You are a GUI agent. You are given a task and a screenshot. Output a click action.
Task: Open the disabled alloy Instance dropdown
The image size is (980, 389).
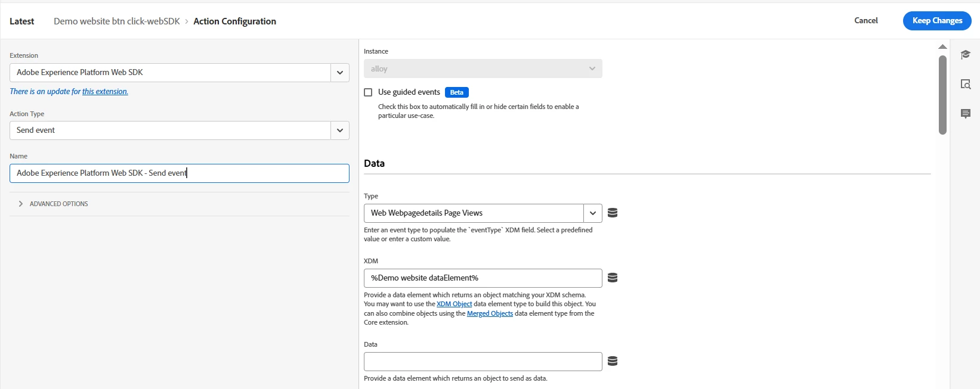point(483,69)
